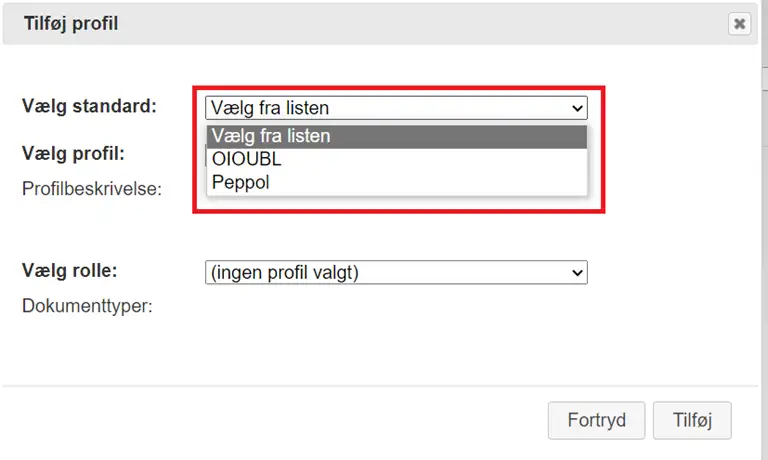The height and width of the screenshot is (460, 768).
Task: Pick the highlighted 'Vælg fra listen' option
Action: point(271,136)
